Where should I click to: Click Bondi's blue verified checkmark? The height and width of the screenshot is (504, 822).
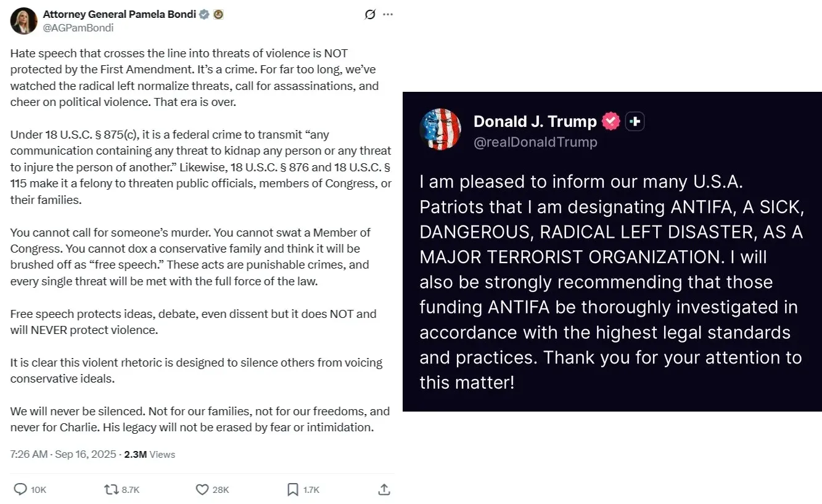coord(205,14)
